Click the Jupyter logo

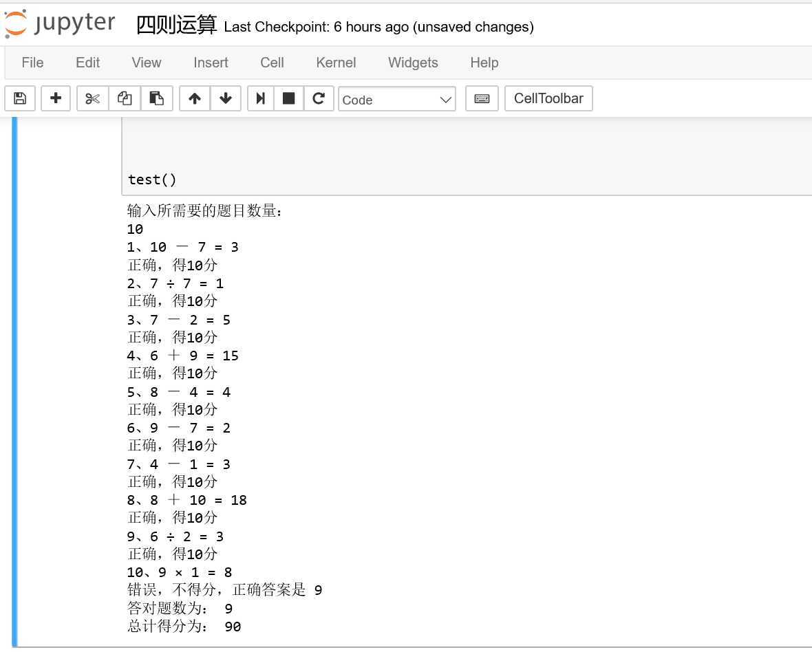click(60, 23)
